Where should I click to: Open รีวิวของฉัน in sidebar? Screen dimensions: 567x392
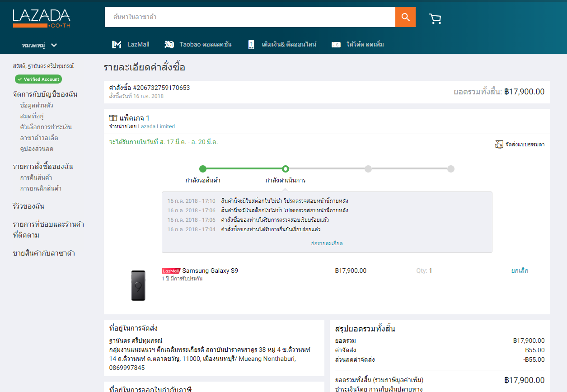coord(28,206)
